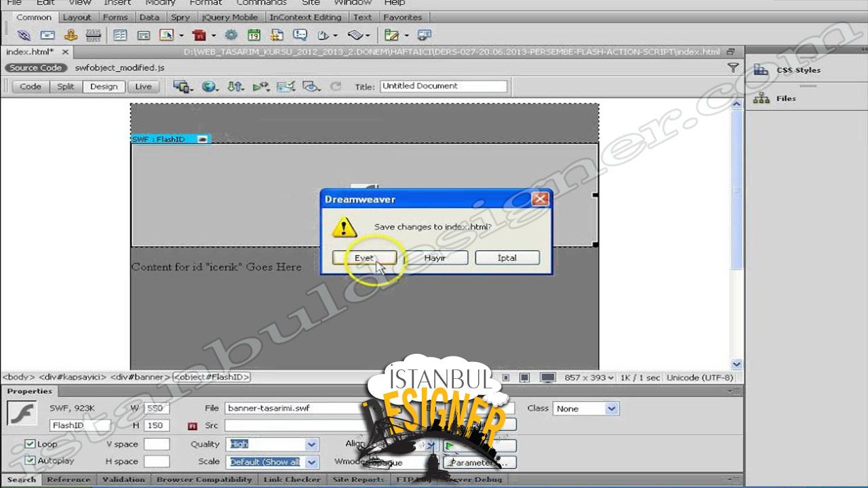Click the Multiscreen preview icon
868x488 pixels.
click(x=181, y=86)
